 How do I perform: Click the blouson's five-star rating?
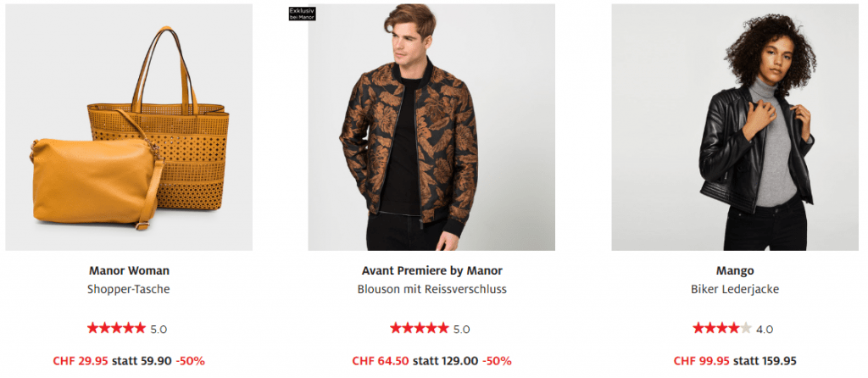419,328
